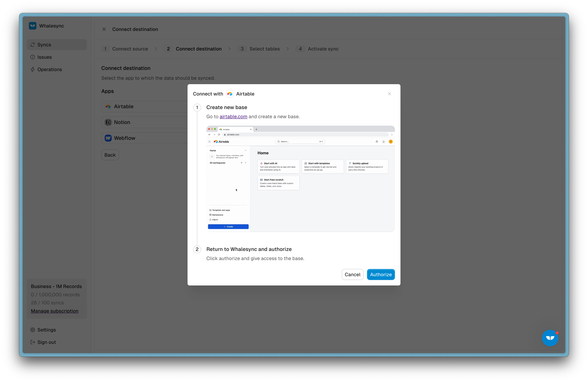588x382 pixels.
Task: Click the Issues alert circle icon
Action: click(x=33, y=57)
